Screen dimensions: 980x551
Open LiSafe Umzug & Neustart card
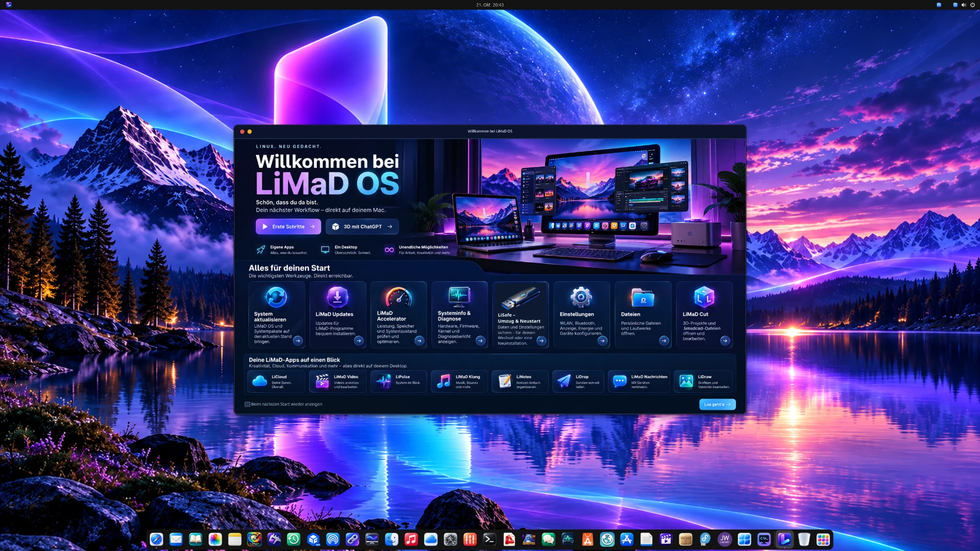pos(521,314)
